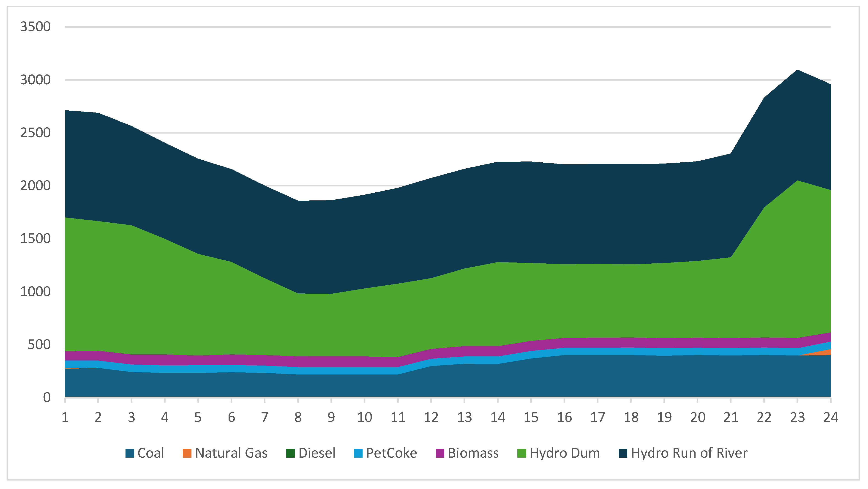Select the Biomass legend label

tap(473, 453)
